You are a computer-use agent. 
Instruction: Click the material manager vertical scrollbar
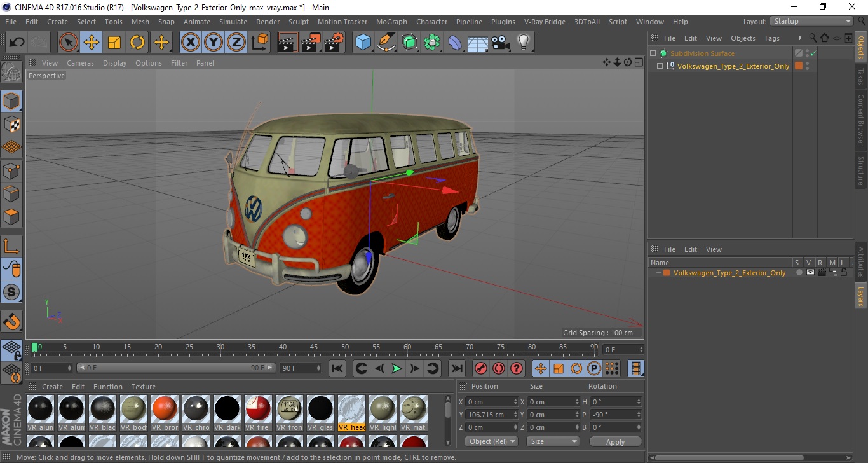447,409
